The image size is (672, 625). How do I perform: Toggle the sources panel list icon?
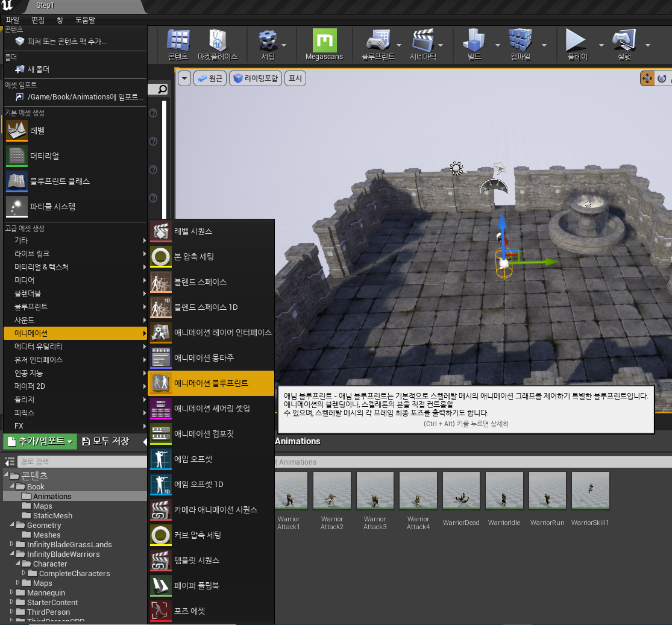point(10,462)
